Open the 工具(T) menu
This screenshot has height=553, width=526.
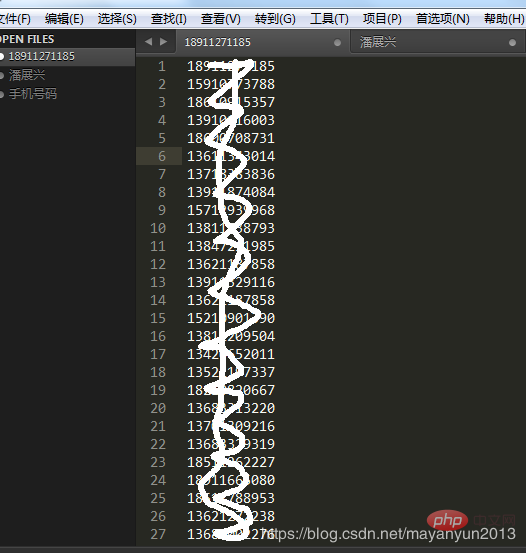click(x=329, y=19)
